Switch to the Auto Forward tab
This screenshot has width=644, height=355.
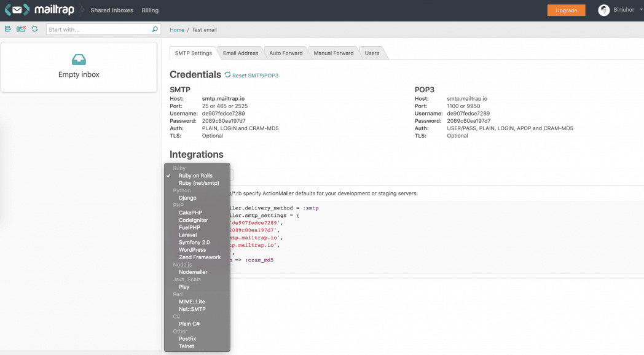(286, 53)
